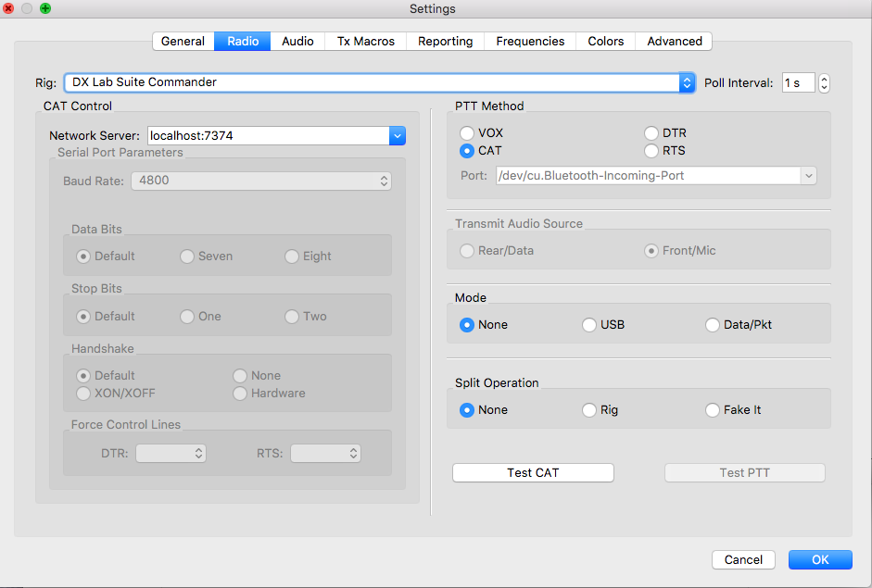
Task: Select Default data bits radio
Action: click(x=106, y=256)
